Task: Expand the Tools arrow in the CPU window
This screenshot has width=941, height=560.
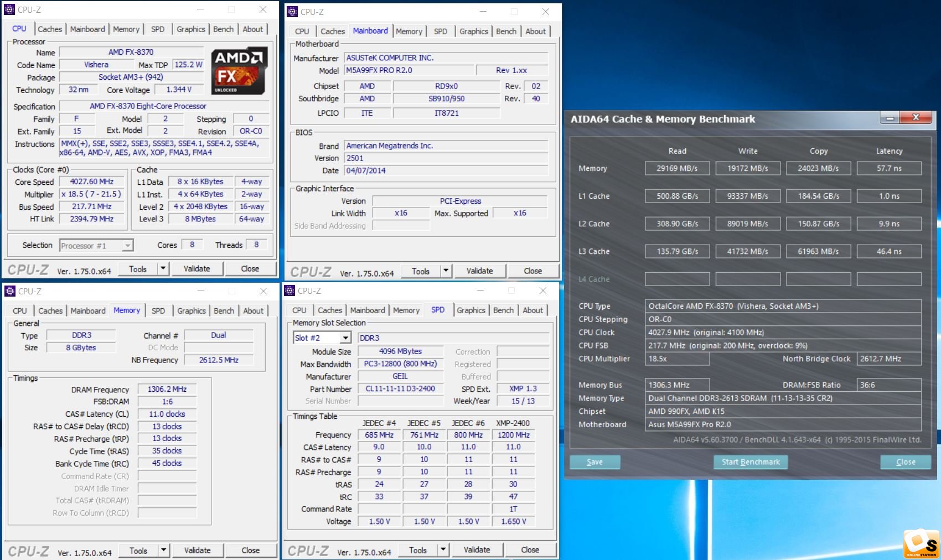Action: pyautogui.click(x=163, y=268)
